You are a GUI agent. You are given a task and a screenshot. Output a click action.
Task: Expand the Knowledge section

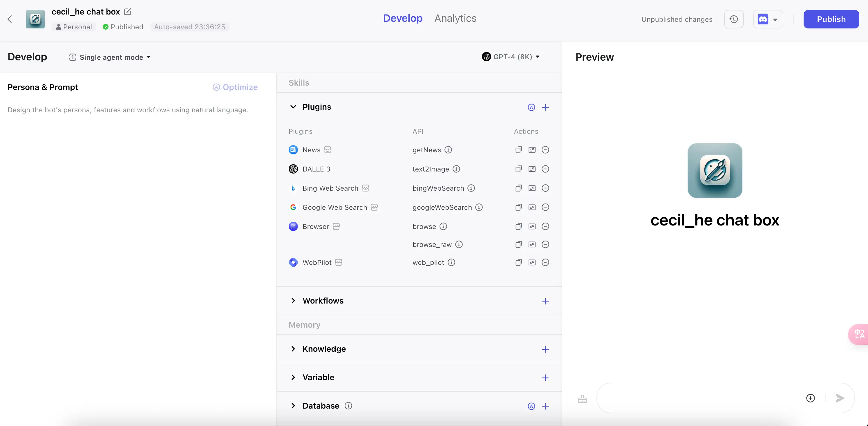click(x=293, y=349)
